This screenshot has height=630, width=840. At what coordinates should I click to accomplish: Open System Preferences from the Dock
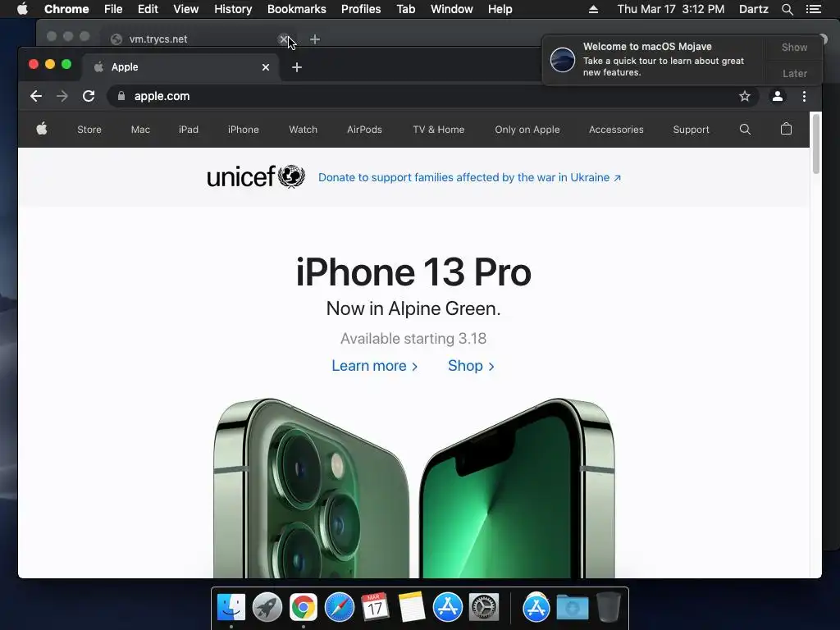point(484,608)
